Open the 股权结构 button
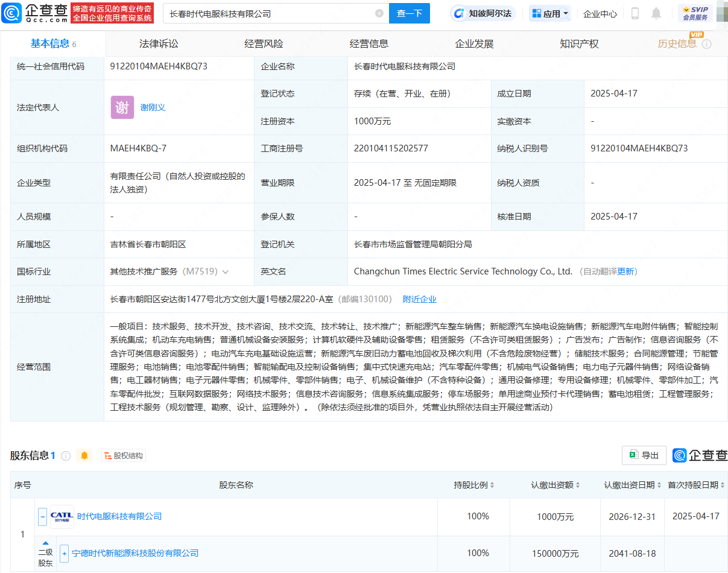Viewport: 728px width, 573px height. [x=124, y=456]
